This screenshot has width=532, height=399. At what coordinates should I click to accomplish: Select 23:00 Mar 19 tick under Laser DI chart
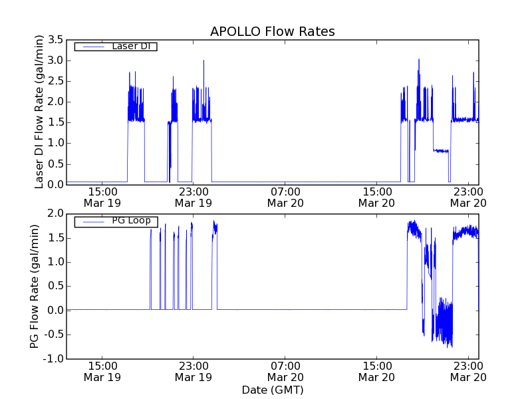point(193,197)
